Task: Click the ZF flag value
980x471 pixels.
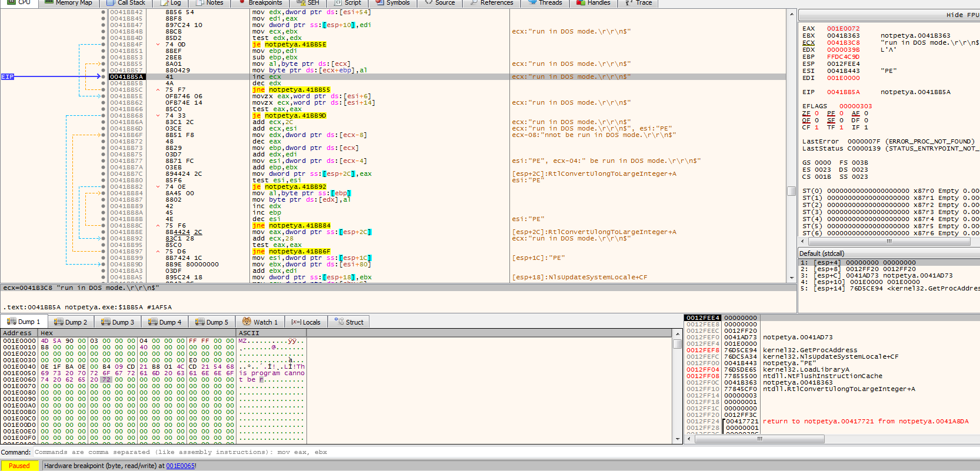Action: (x=816, y=113)
